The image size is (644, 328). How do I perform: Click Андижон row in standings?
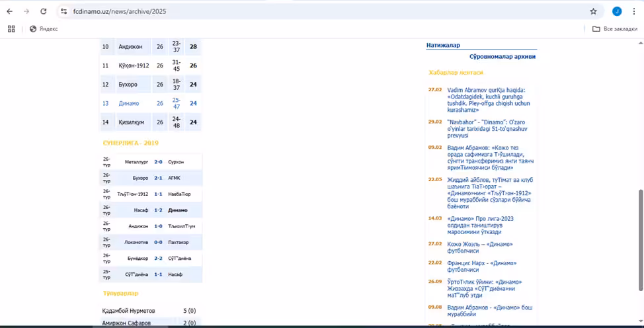(x=151, y=46)
